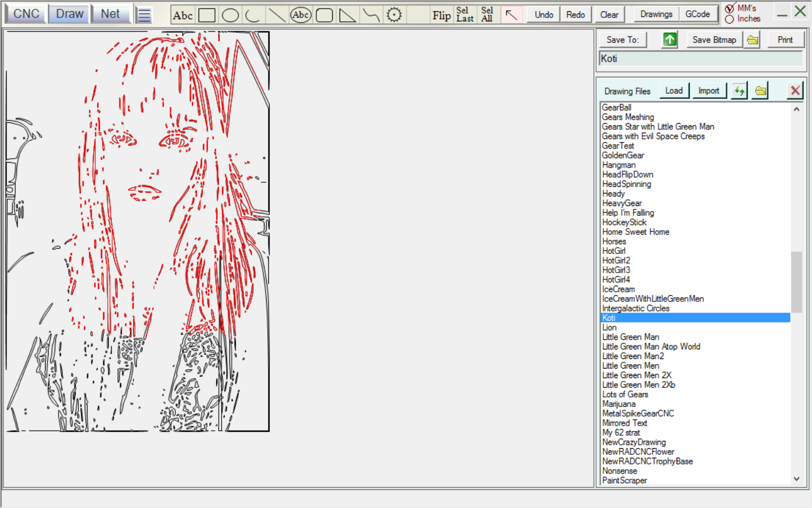Click the Save Bitmap button
This screenshot has width=812, height=508.
point(714,40)
